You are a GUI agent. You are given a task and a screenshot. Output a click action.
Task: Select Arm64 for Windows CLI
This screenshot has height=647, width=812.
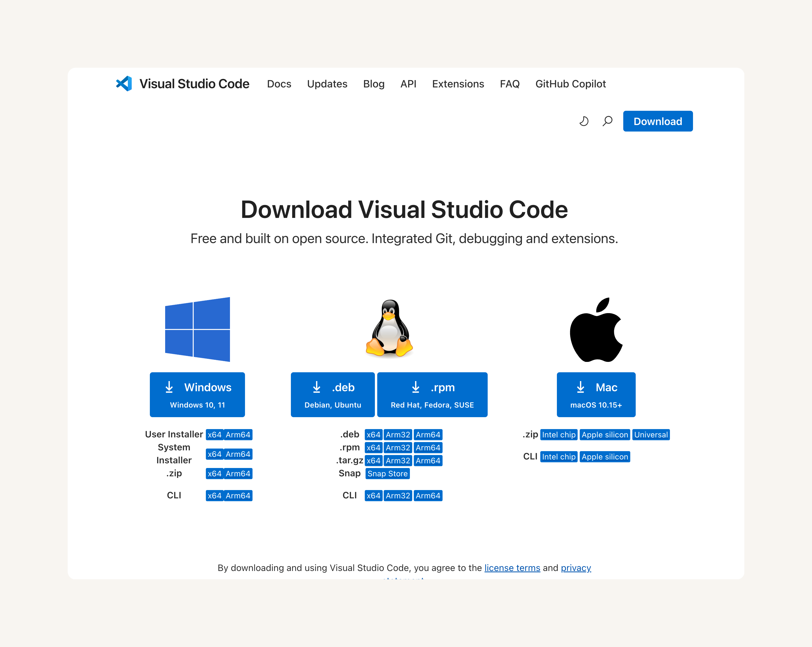tap(238, 495)
